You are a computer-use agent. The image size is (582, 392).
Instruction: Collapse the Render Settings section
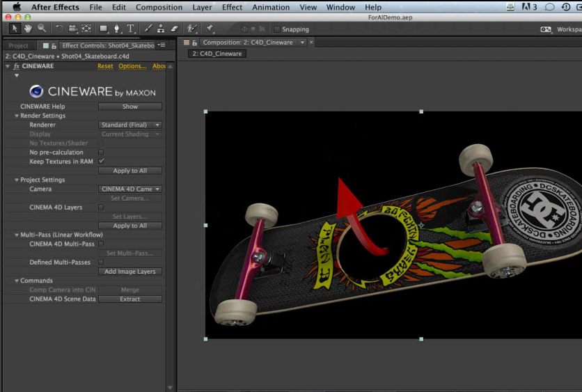(x=16, y=116)
